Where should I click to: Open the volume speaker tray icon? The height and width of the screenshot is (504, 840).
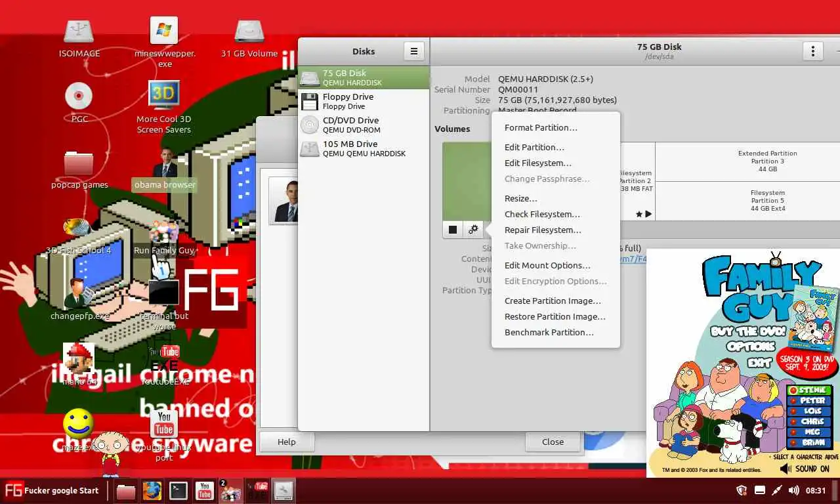(x=793, y=490)
